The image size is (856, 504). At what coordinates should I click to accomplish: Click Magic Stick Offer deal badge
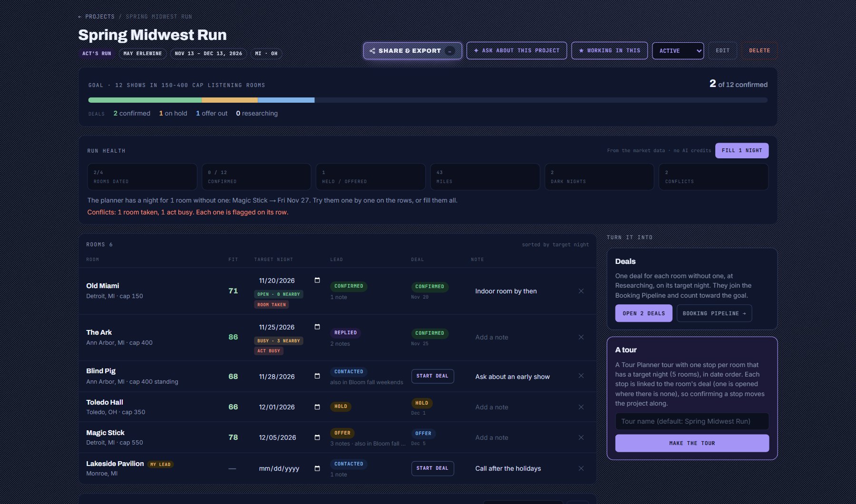[423, 434]
